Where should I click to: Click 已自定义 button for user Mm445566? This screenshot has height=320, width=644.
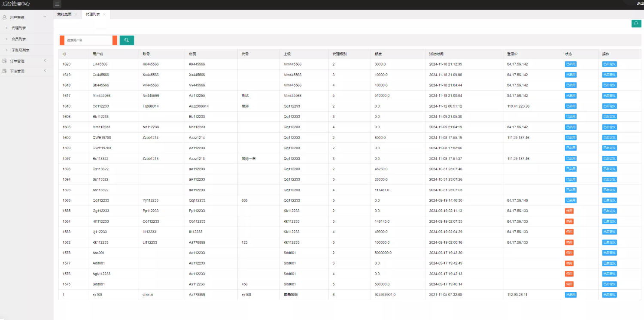(609, 96)
